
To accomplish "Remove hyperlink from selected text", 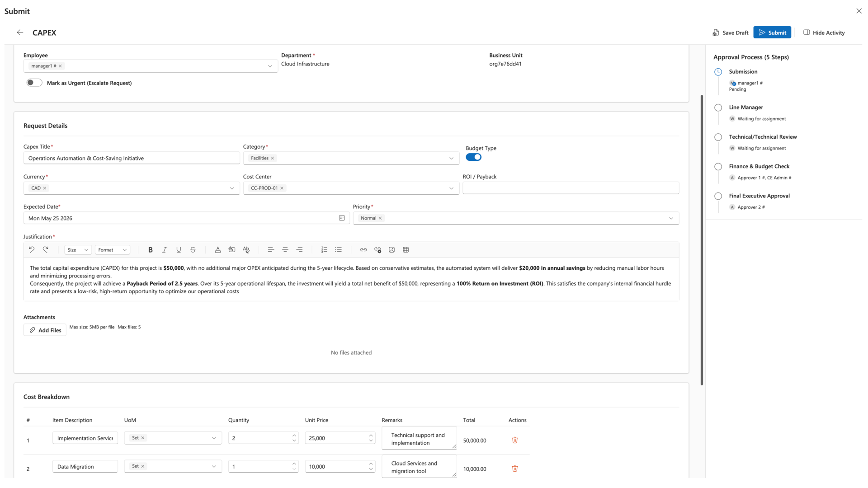I will pos(378,250).
